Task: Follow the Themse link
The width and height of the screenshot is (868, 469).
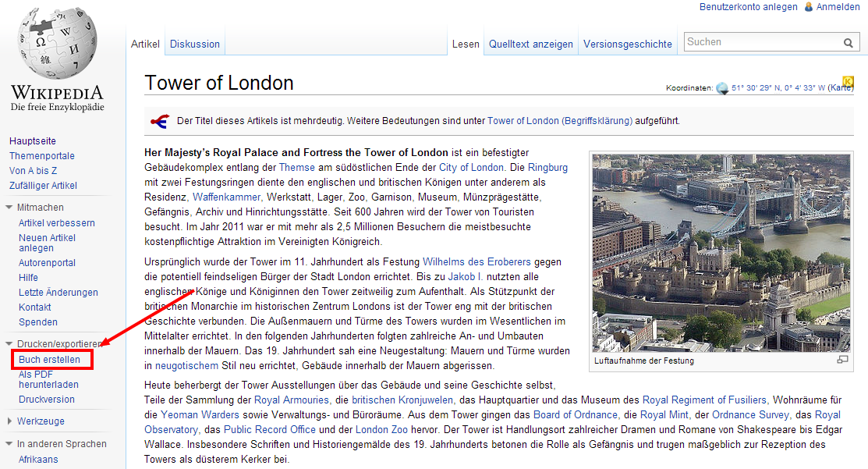Action: click(296, 167)
